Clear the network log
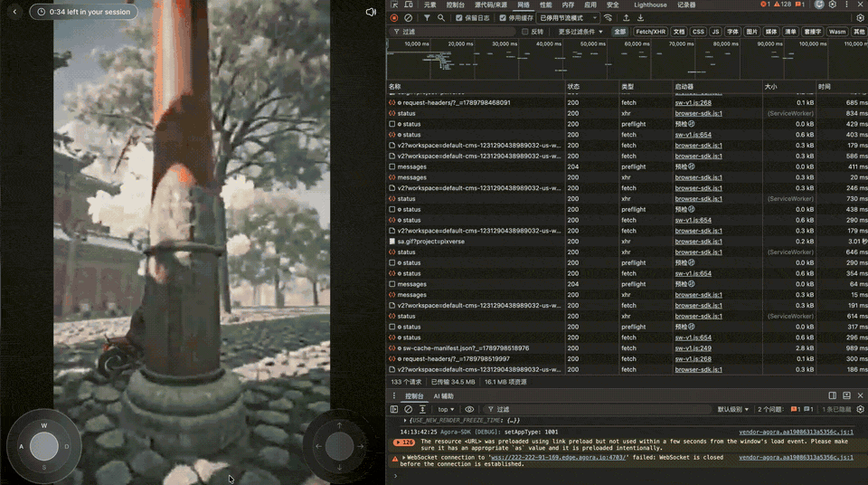Image resolution: width=868 pixels, height=485 pixels. click(408, 18)
